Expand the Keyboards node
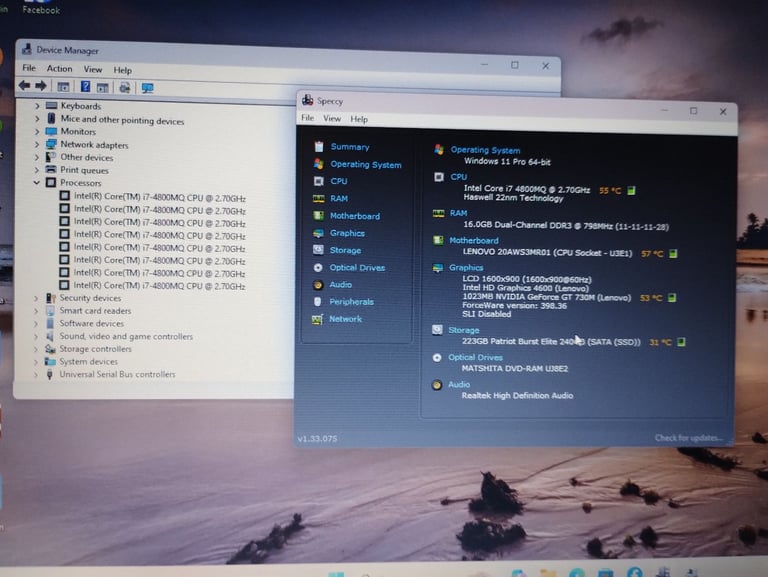768x577 pixels. 37,105
